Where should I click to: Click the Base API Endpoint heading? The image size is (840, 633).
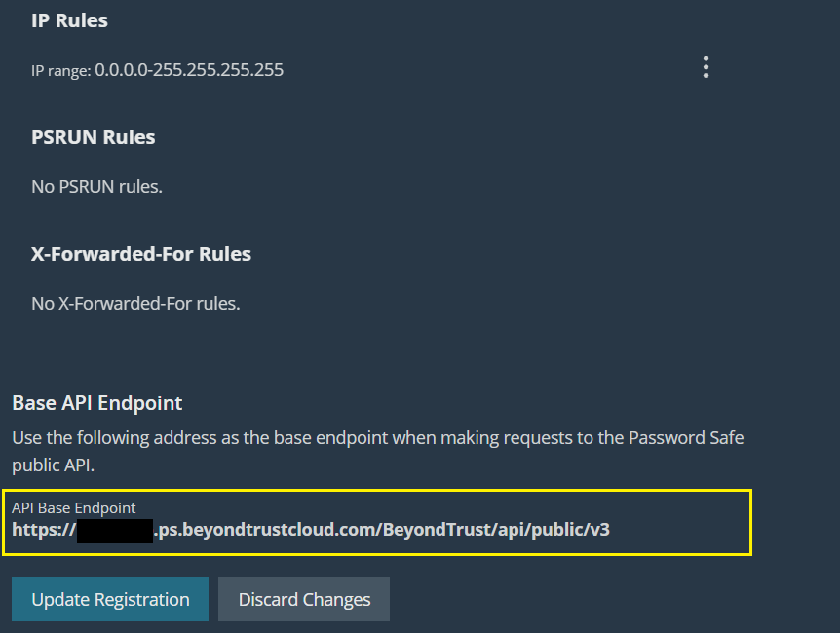97,402
